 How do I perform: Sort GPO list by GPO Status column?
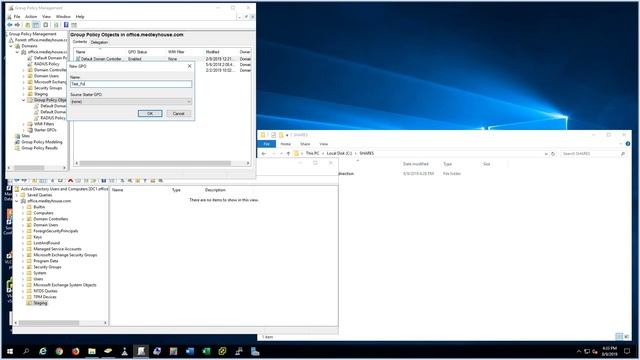pos(138,52)
